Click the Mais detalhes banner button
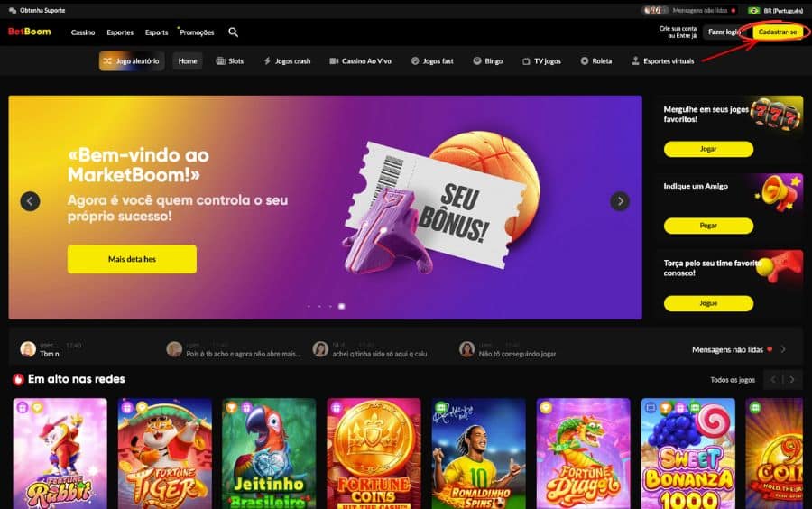Screen dimensions: 812x509 (132, 259)
